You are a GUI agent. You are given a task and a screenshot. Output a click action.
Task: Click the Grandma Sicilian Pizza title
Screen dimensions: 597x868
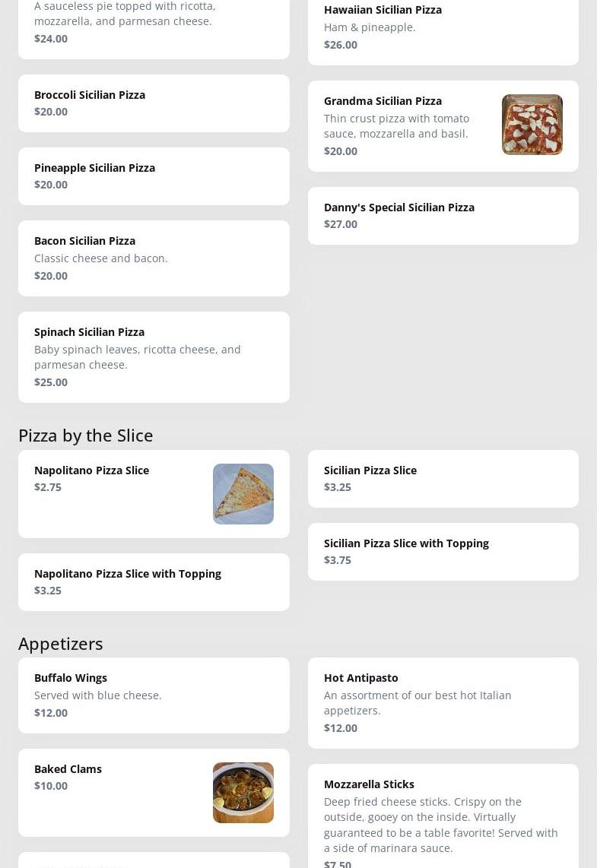[383, 101]
